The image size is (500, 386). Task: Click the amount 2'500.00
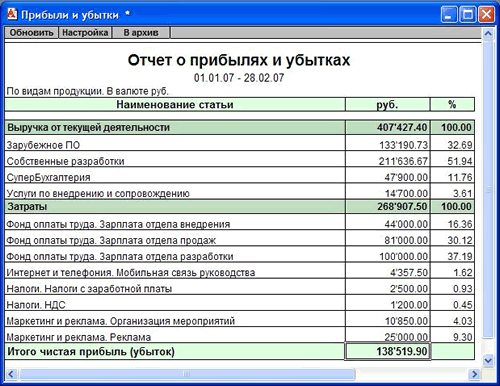(x=409, y=289)
